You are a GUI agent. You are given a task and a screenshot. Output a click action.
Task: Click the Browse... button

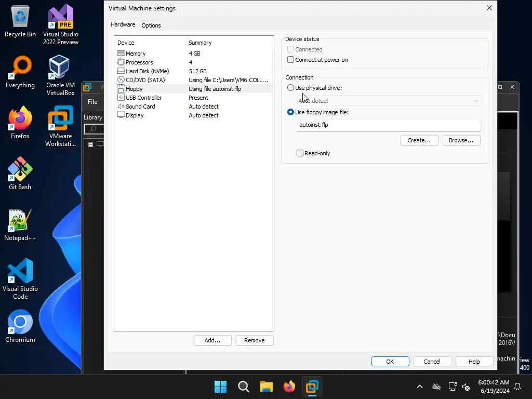[461, 140]
